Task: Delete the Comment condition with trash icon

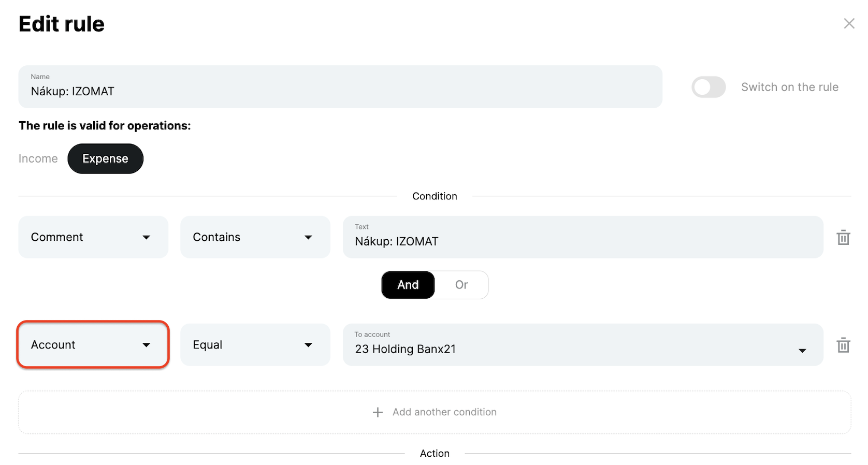Action: point(843,237)
